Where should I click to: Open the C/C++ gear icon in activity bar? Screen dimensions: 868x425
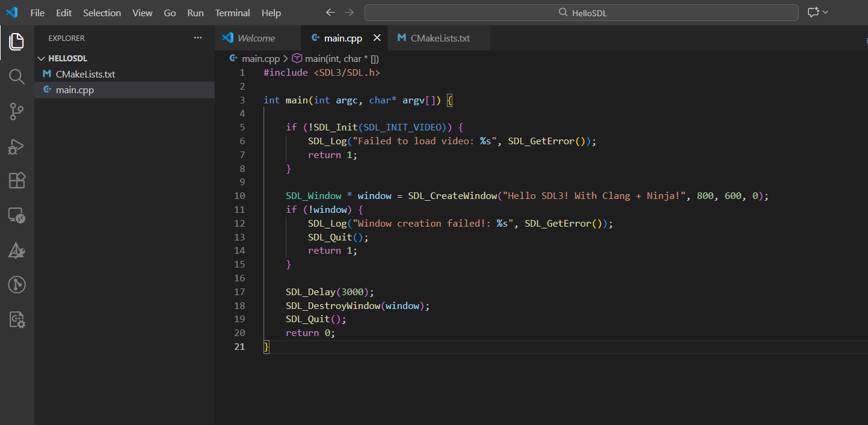click(17, 319)
